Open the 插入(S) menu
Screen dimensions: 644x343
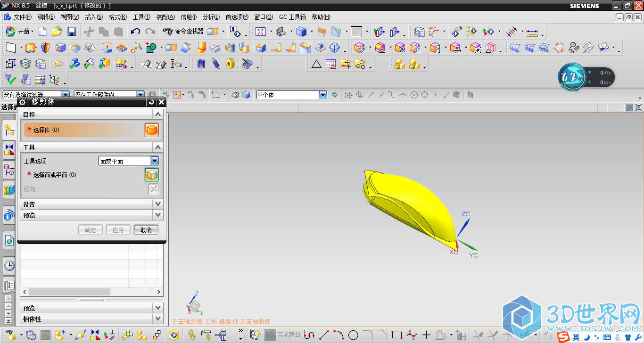94,17
